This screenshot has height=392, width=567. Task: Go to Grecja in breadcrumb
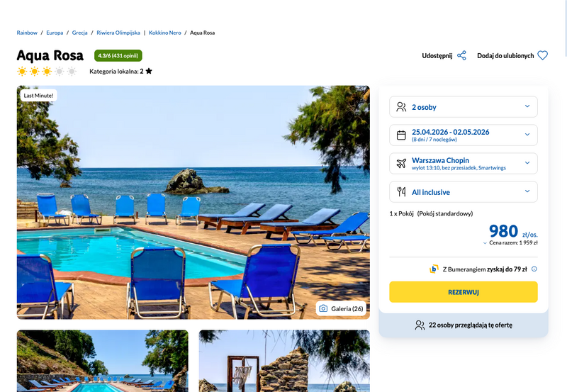point(79,33)
